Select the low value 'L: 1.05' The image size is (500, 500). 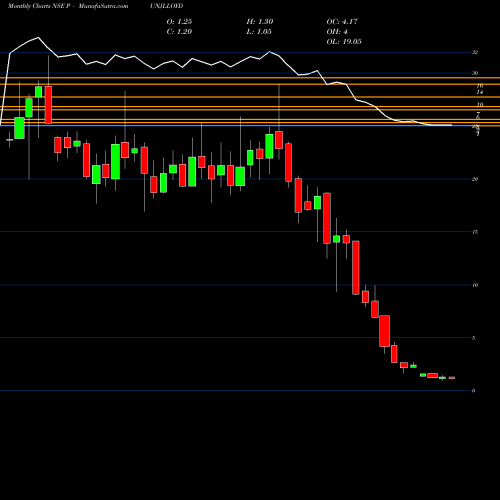259,31
